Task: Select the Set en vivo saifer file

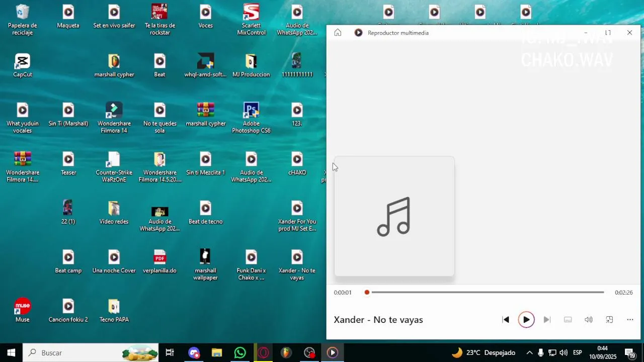Action: click(x=114, y=17)
